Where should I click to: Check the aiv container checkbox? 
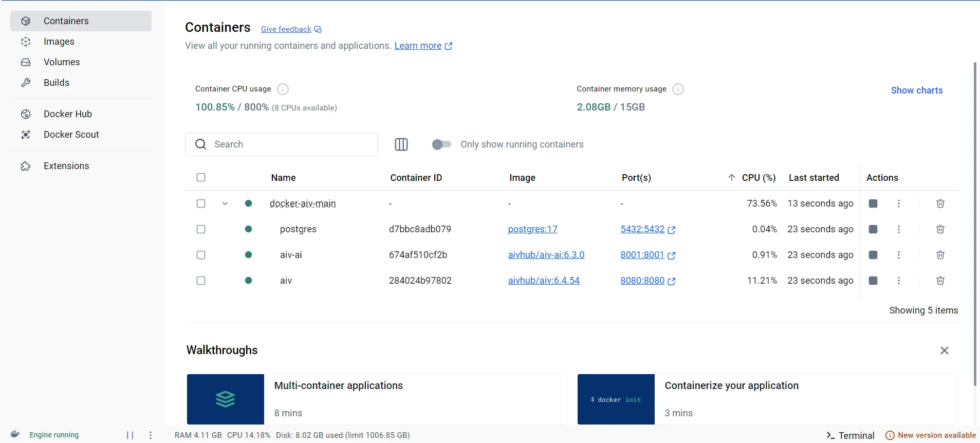click(x=201, y=281)
